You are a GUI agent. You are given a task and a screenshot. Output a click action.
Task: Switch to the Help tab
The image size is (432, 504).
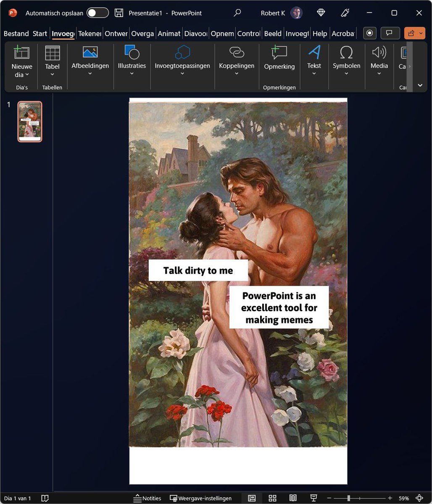(320, 34)
